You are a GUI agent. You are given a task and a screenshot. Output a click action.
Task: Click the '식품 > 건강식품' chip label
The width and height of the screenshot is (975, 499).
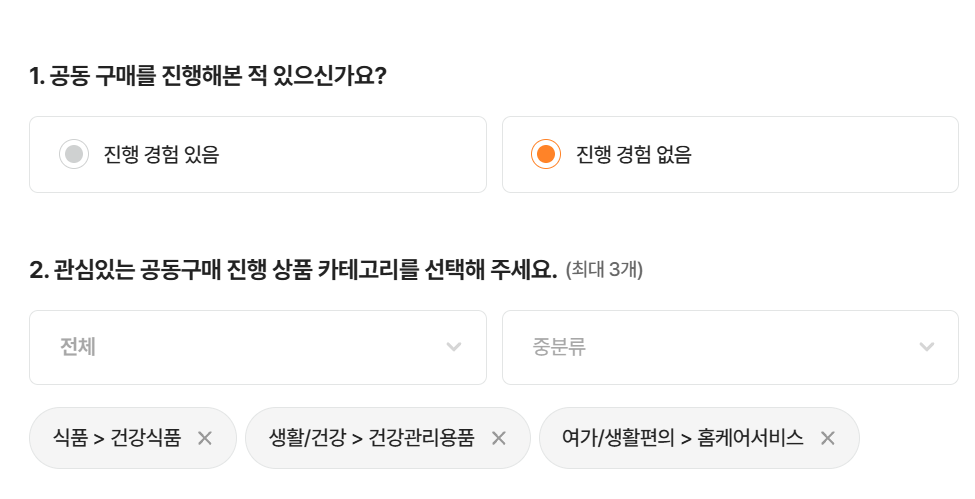click(117, 438)
